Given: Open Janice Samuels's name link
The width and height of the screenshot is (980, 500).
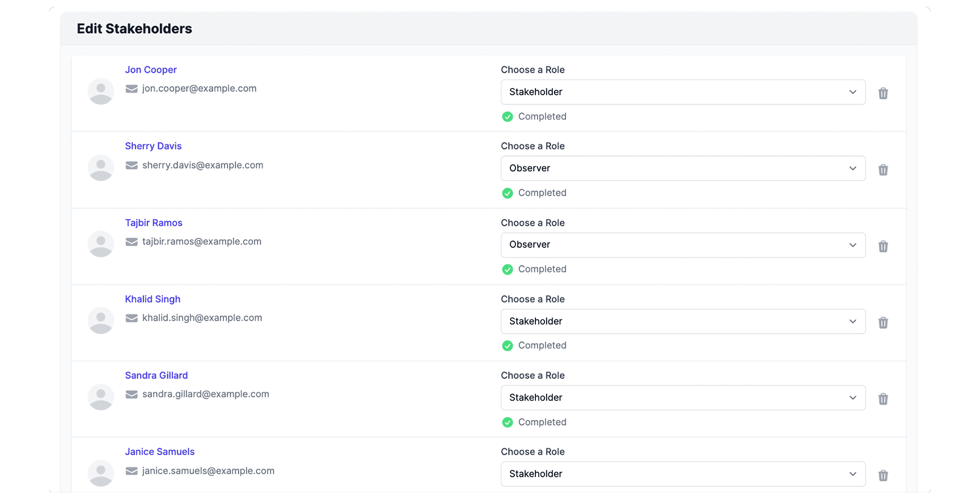Looking at the screenshot, I should [160, 452].
